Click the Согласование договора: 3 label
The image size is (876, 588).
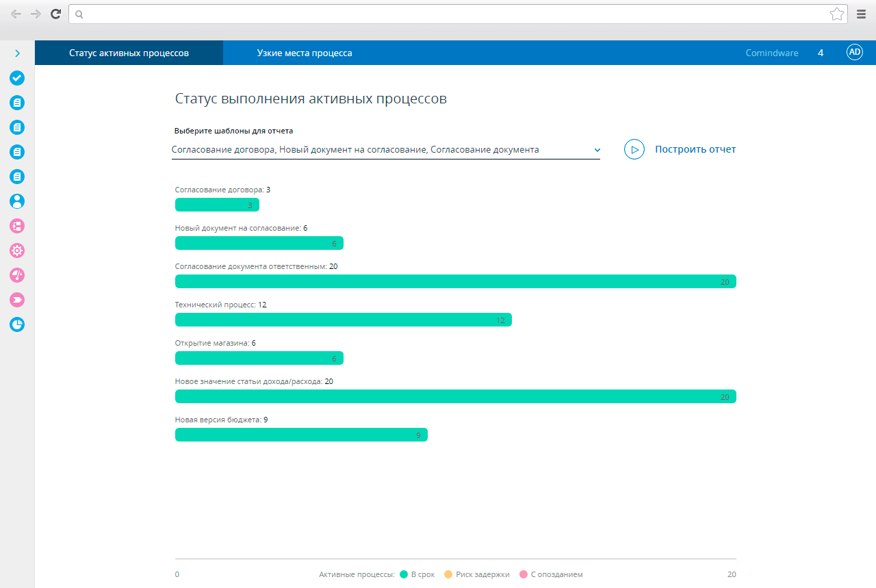click(222, 190)
